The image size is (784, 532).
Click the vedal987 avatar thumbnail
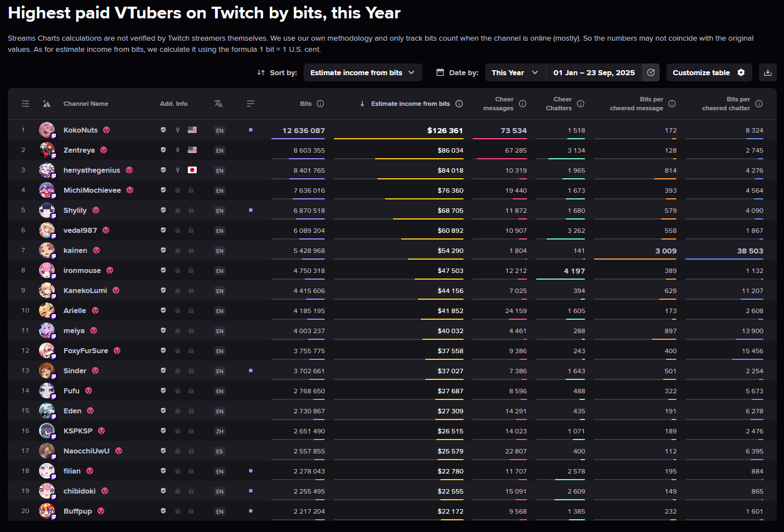(47, 230)
